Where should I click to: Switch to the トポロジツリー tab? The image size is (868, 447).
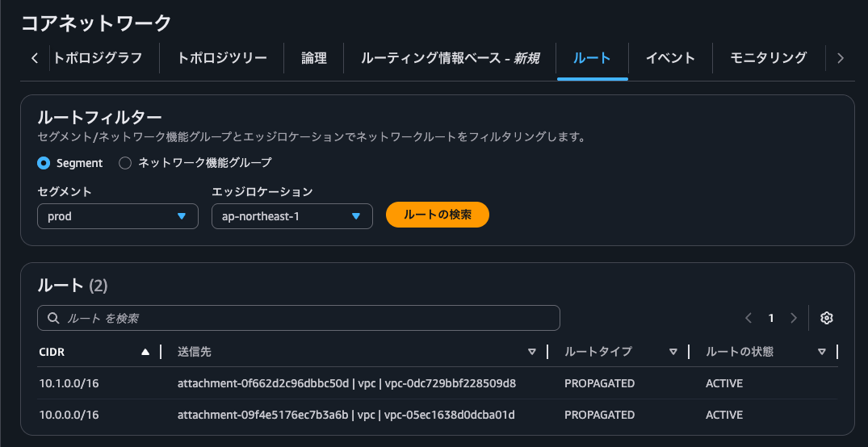(x=222, y=58)
